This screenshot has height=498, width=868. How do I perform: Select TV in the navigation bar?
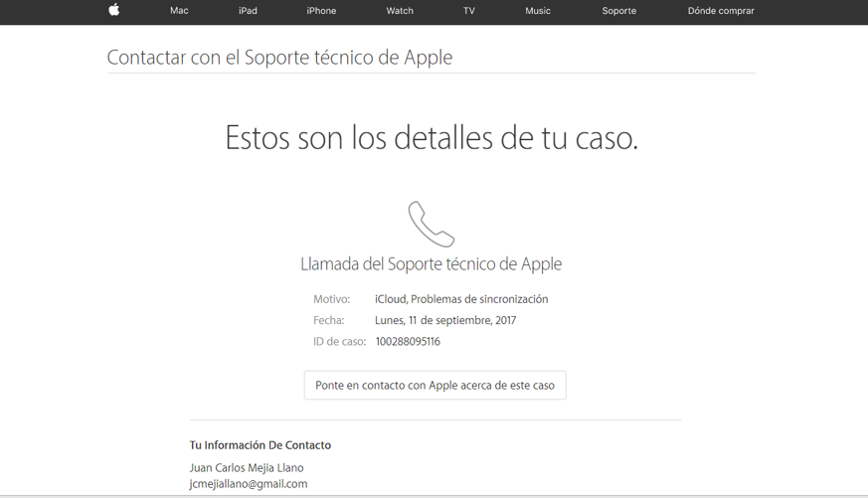[x=469, y=11]
